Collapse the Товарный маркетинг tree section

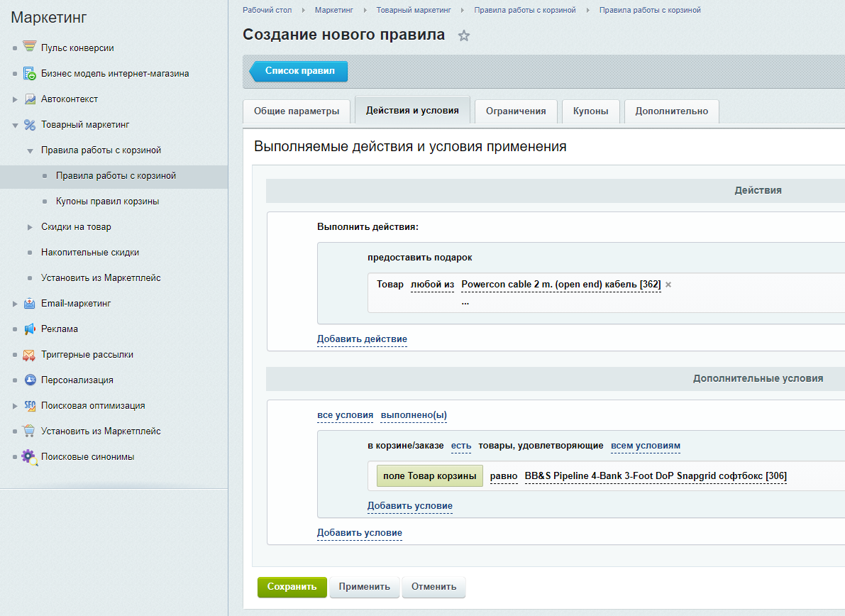(x=15, y=125)
